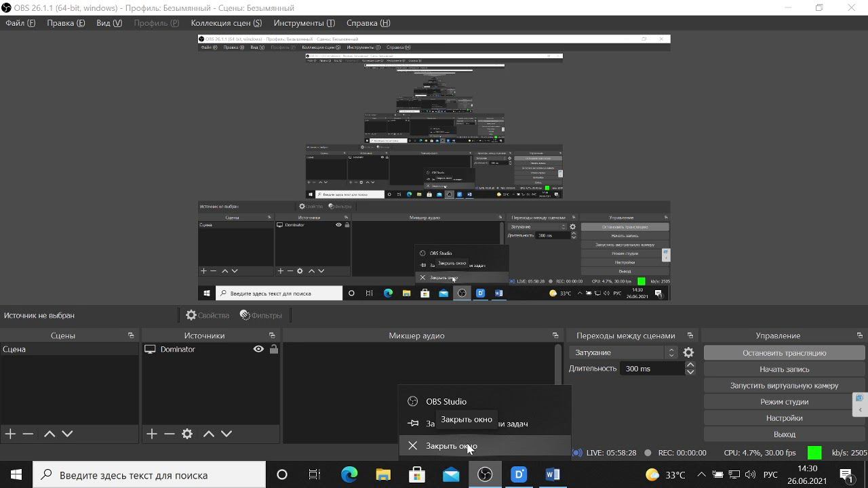This screenshot has width=868, height=488.
Task: Pop out the Источники dock panel
Action: pos(272,335)
